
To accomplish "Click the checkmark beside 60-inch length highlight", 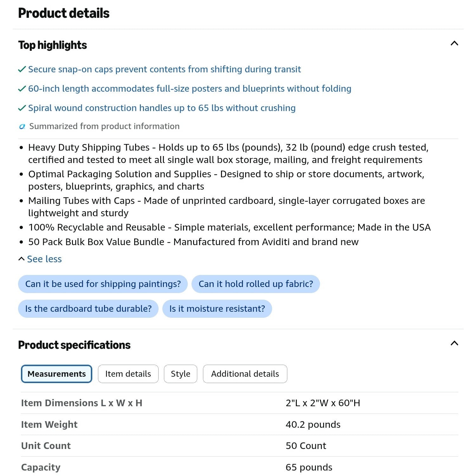I will click(22, 88).
